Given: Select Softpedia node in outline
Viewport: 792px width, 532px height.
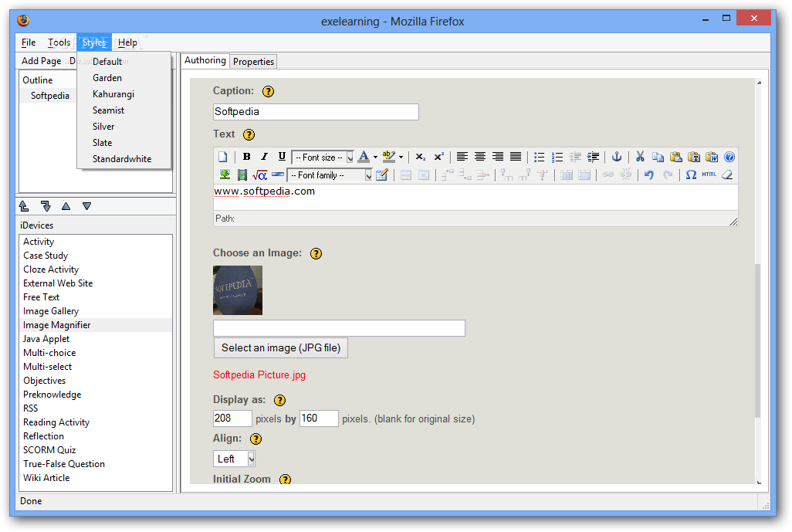Looking at the screenshot, I should (x=50, y=96).
